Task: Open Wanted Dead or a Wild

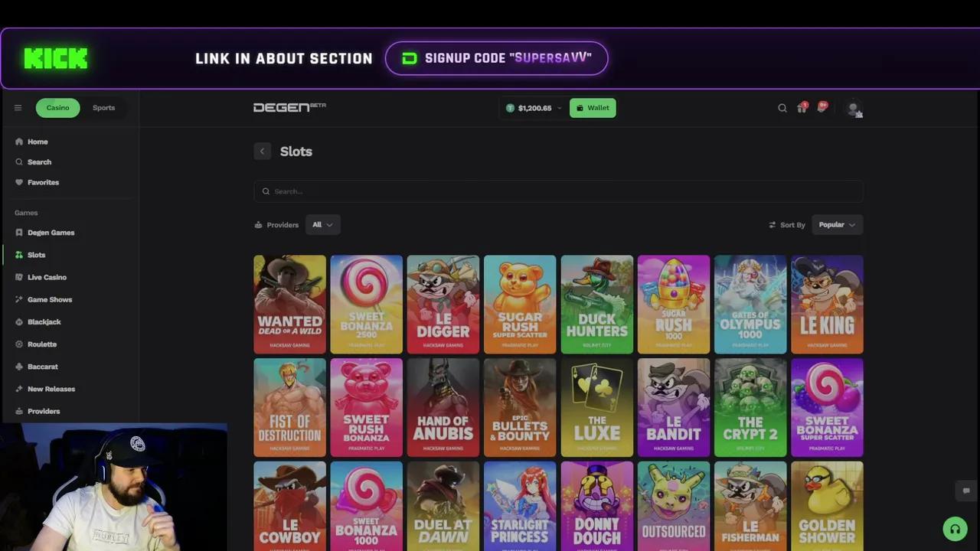Action: [x=289, y=305]
